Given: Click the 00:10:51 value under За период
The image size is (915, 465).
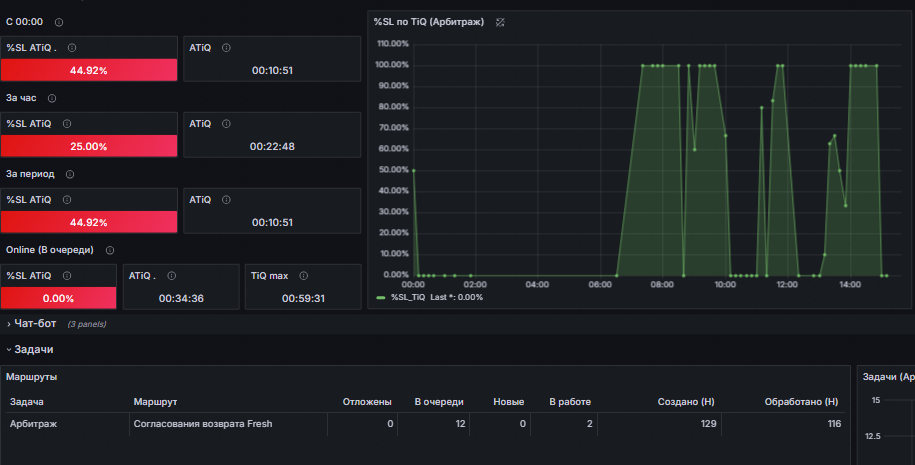Looking at the screenshot, I should click(x=272, y=222).
